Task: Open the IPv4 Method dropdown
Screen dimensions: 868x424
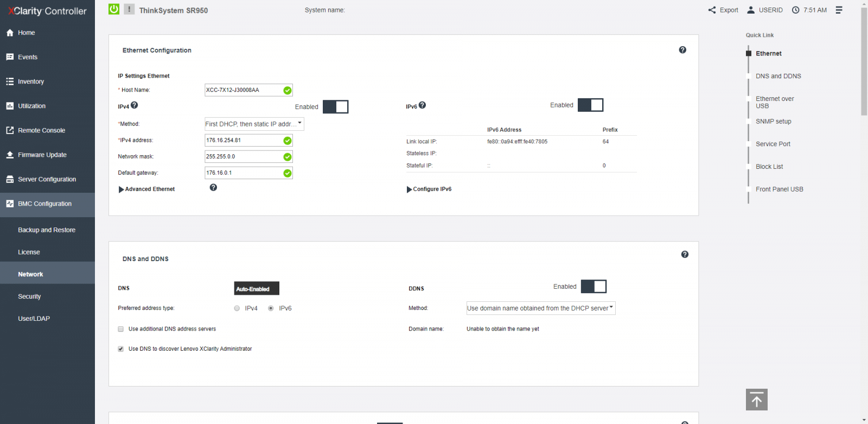Action: click(x=254, y=124)
